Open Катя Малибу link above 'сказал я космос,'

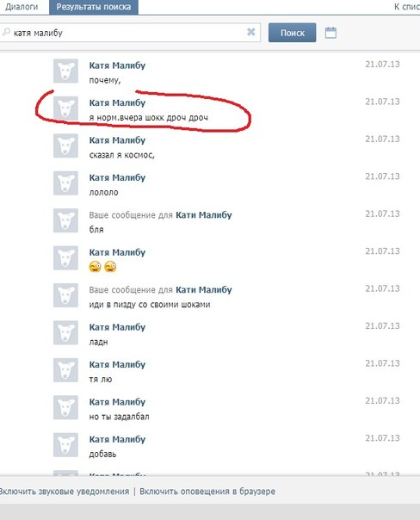(117, 140)
